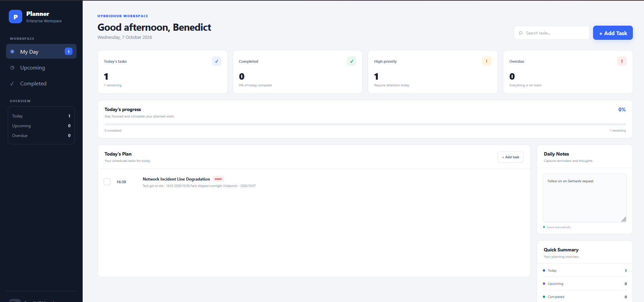The image size is (644, 302).
Task: Click the blue Add Task button
Action: pyautogui.click(x=613, y=33)
